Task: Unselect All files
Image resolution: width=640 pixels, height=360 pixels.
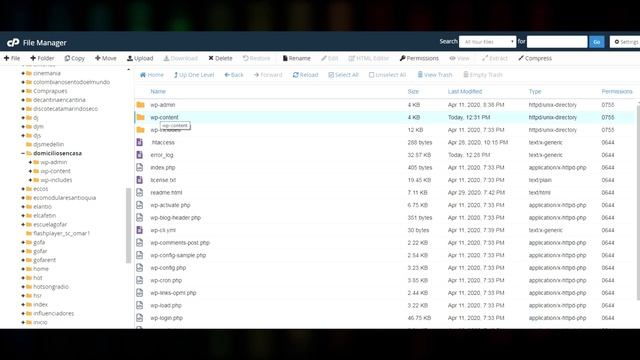Action: [x=387, y=75]
